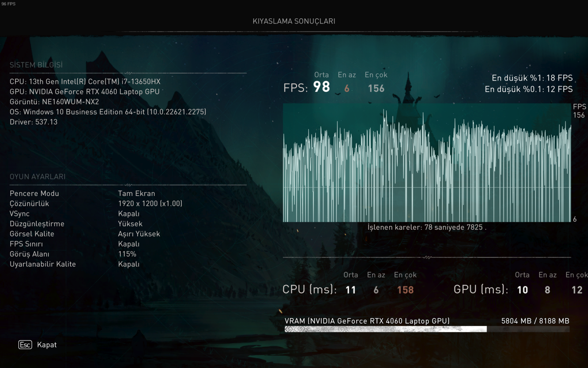Click the "Pencere Modu" setting label
This screenshot has width=588, height=368.
(34, 194)
